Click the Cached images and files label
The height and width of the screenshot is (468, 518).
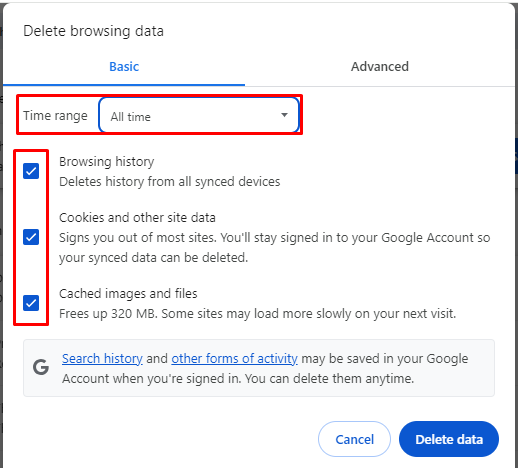128,294
